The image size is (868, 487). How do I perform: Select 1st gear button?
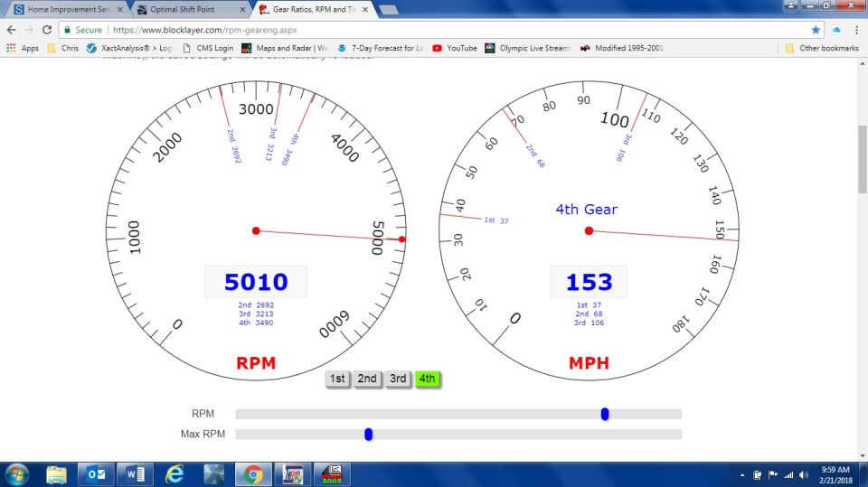pos(337,379)
